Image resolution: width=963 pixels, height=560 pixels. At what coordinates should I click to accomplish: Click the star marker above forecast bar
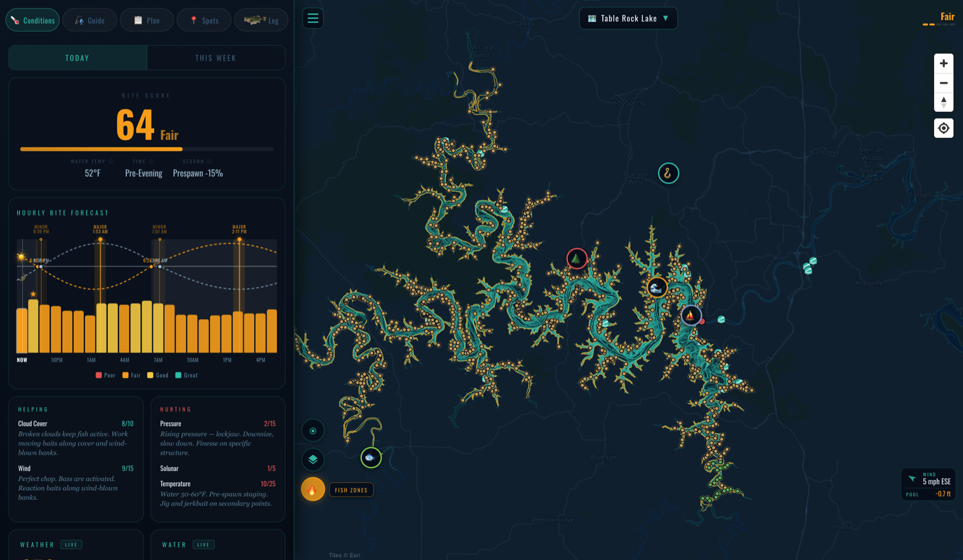pos(33,294)
